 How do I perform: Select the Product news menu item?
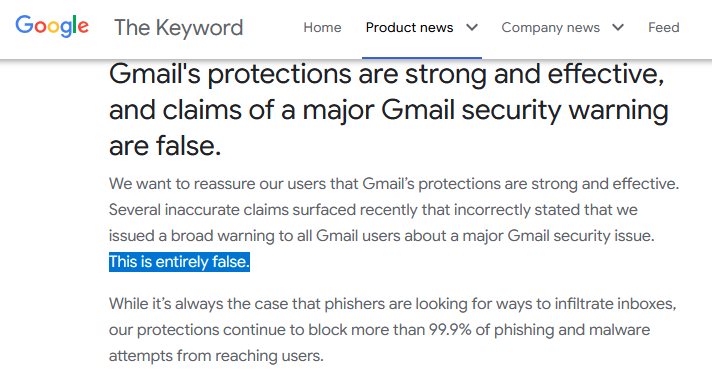409,28
